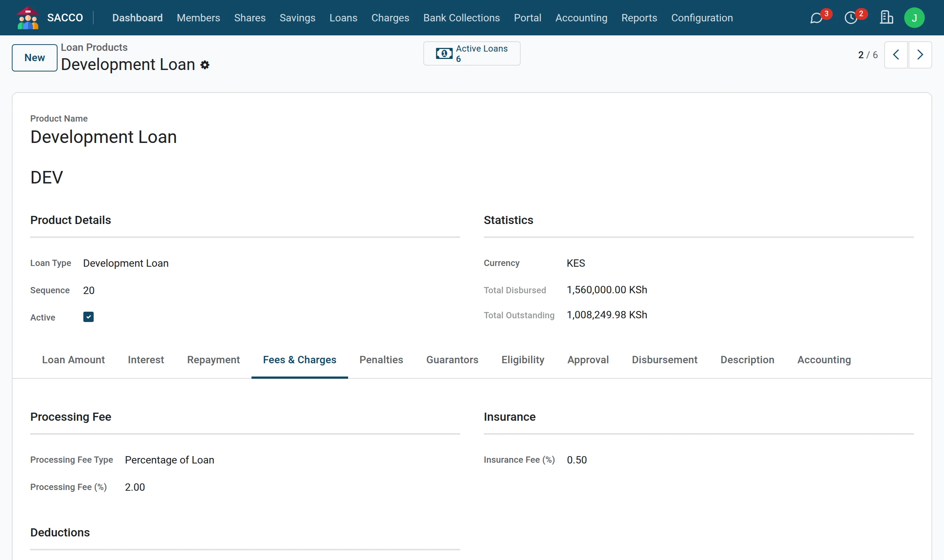Screen dimensions: 944x560
Task: Open the Configuration menu
Action: tap(702, 18)
